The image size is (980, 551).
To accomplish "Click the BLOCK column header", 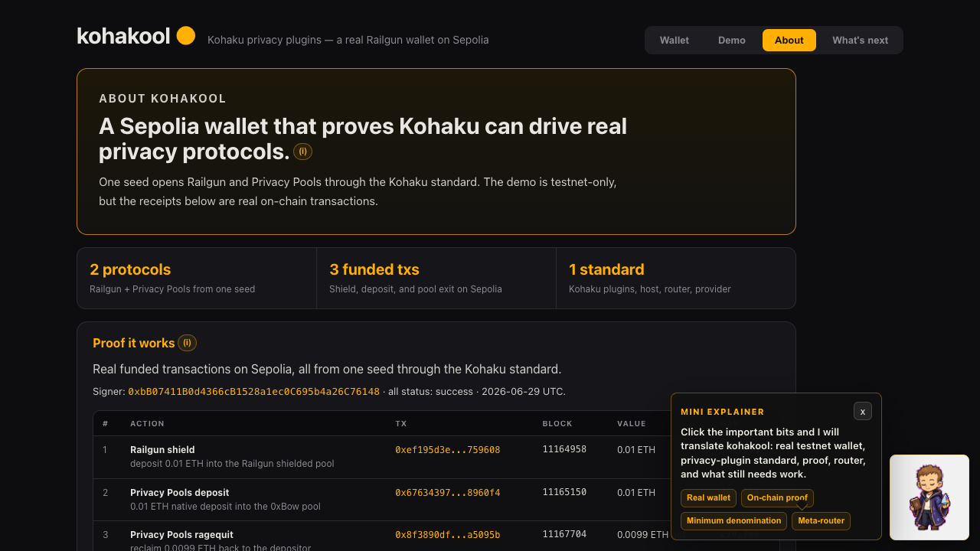I will pos(557,424).
